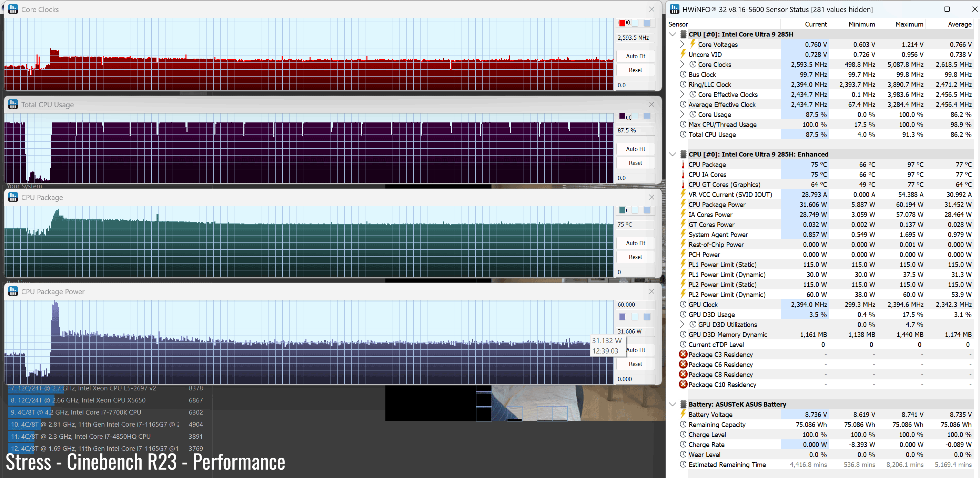Click Reset in Total CPU Usage graph
Screen dimensions: 980x478
click(635, 163)
